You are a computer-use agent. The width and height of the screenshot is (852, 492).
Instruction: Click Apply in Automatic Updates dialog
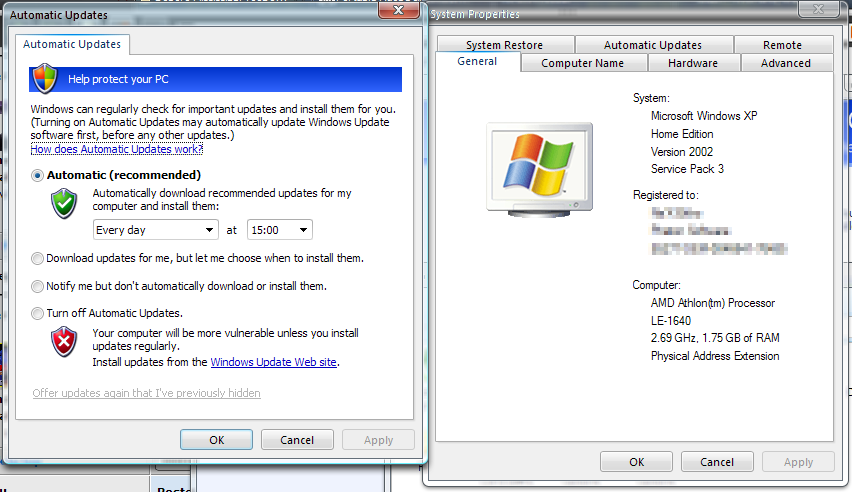point(378,440)
